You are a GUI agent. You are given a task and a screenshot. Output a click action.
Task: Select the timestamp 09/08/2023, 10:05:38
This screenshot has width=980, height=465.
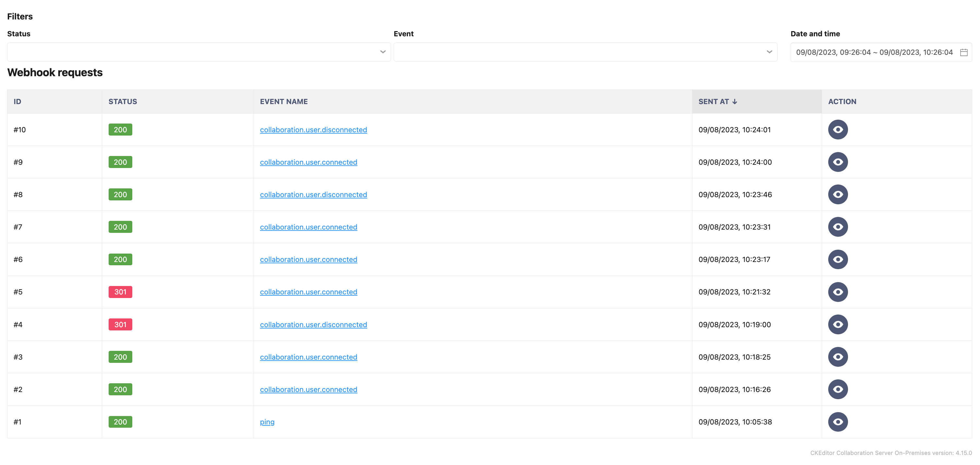click(735, 422)
